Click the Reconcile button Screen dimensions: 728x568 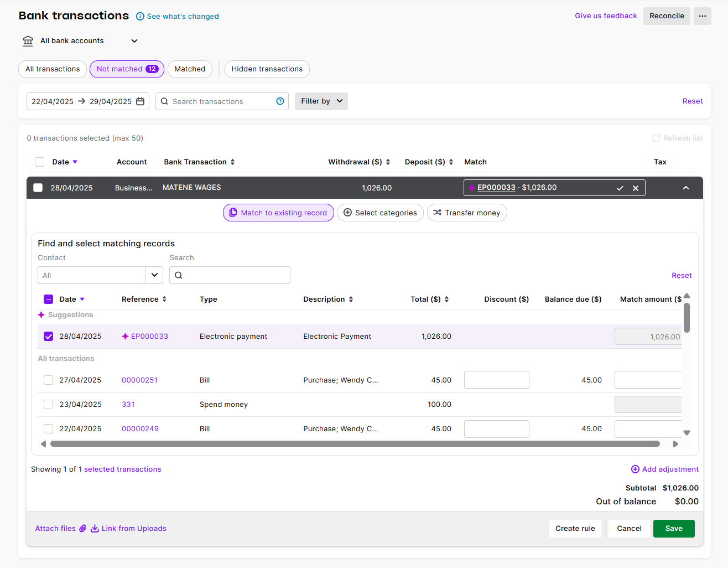pos(667,16)
